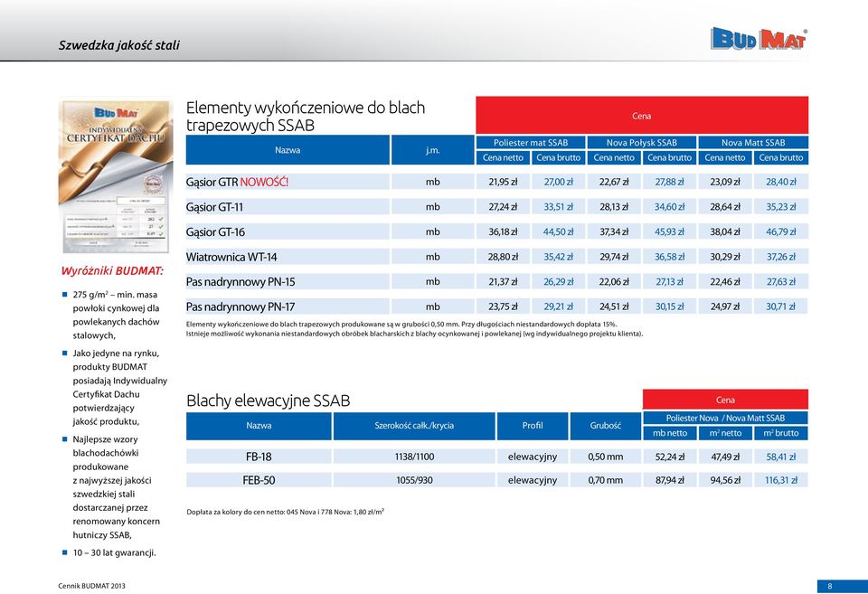Select the 28,40 zł price cell
Image resolution: width=868 pixels, height=594 pixels.
click(x=780, y=182)
